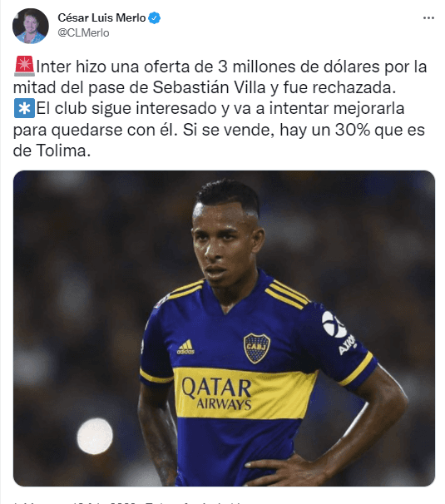Click the tweet's first line starting Inter

click(x=231, y=67)
